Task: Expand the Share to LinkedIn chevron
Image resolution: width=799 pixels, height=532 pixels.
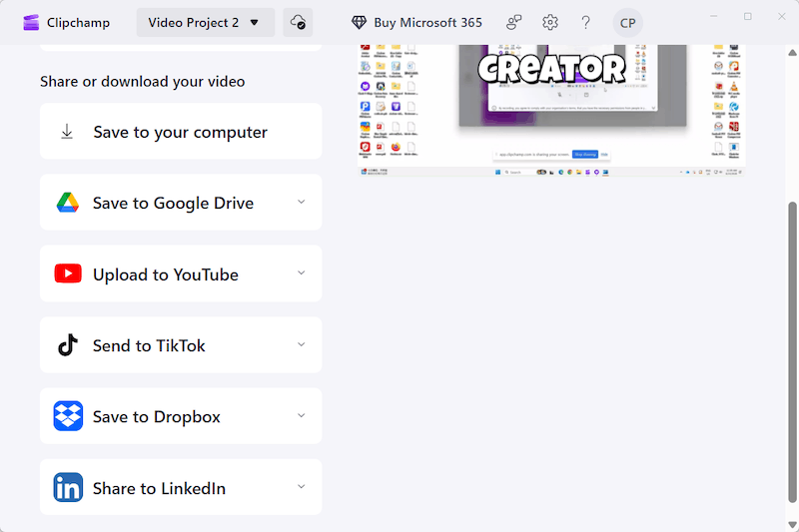Action: click(302, 487)
